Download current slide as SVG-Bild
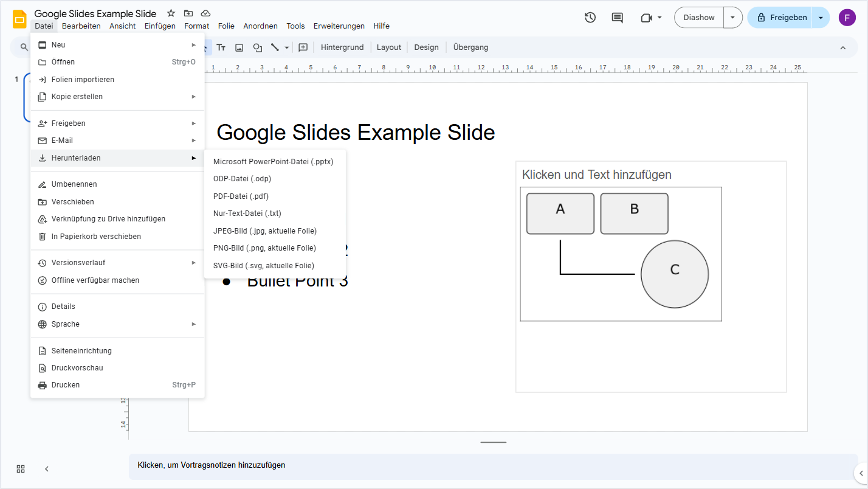868x489 pixels. [275, 266]
